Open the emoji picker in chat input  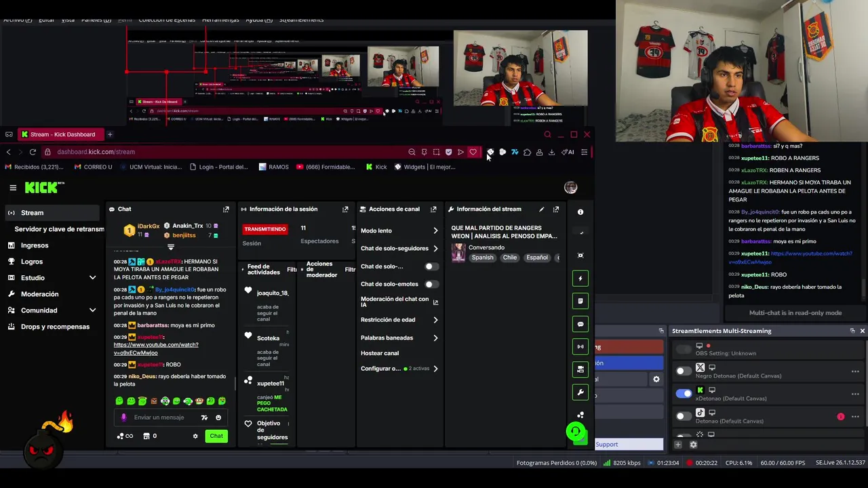[218, 418]
